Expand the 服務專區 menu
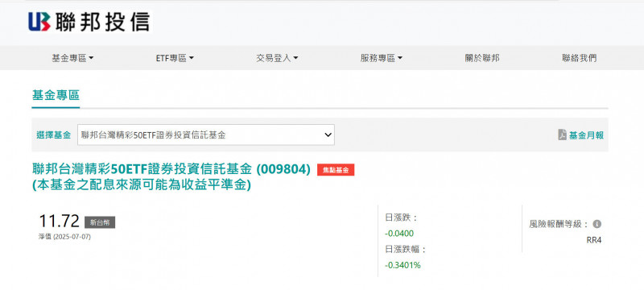Viewport: 644px width, 290px height. click(381, 58)
